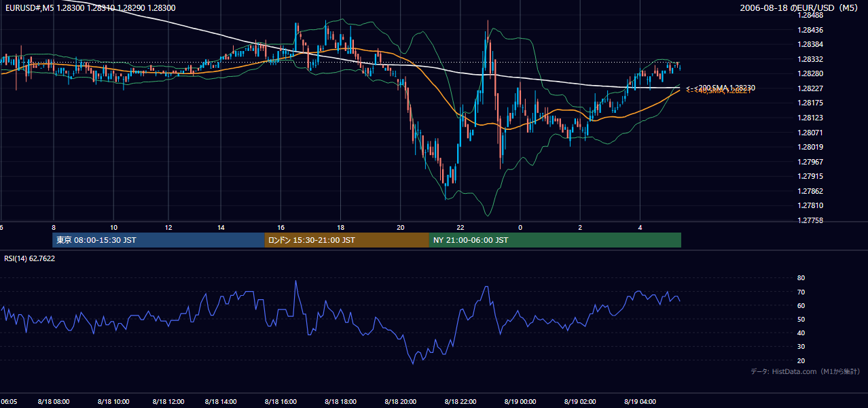Click RSI scale value 30
The image size is (868, 408).
pos(801,347)
